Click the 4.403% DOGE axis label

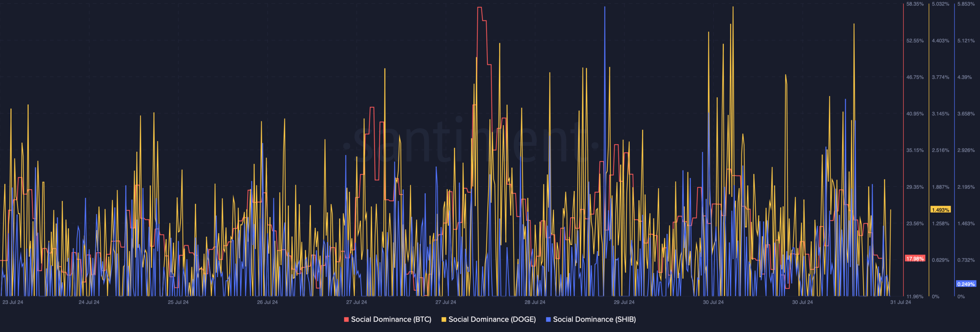tap(941, 41)
